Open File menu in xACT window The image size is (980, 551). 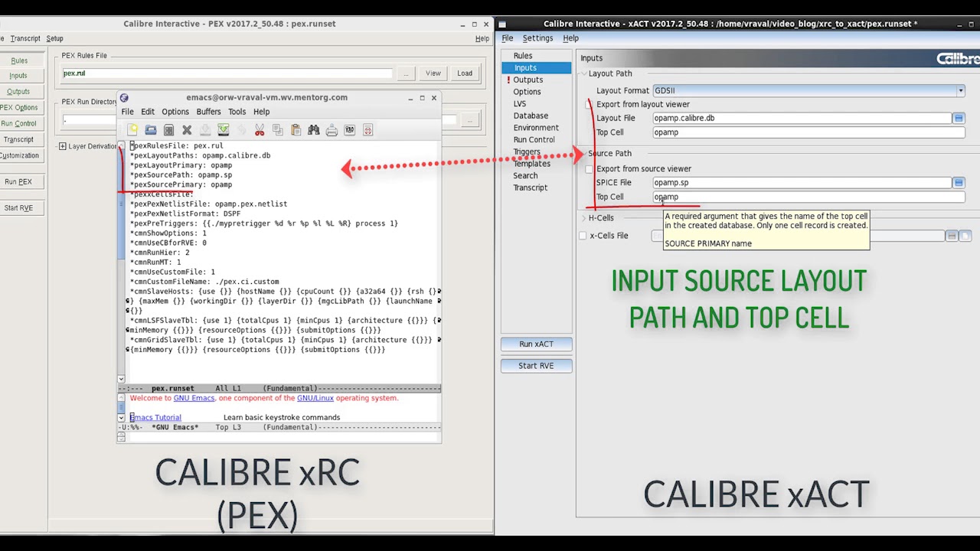(x=508, y=38)
